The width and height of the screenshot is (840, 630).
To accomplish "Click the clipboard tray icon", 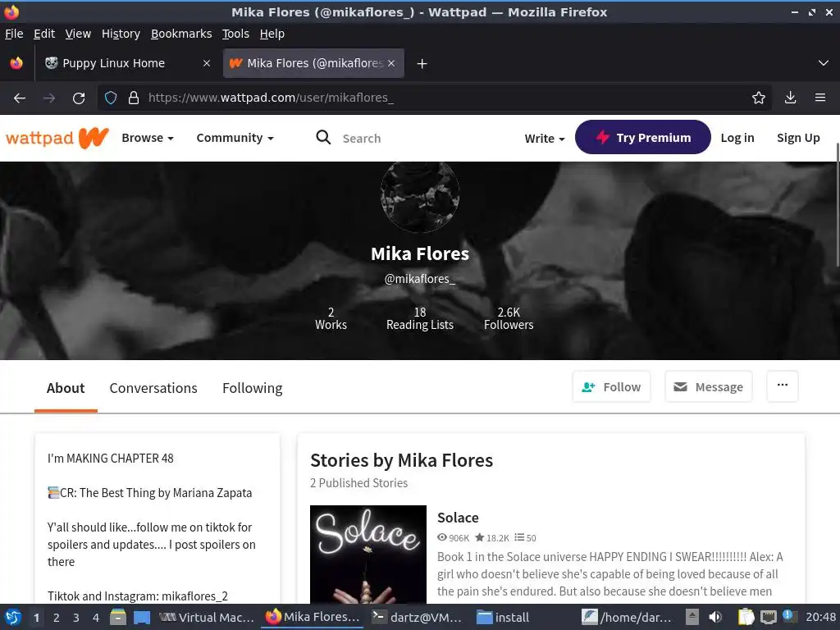I will click(x=746, y=617).
